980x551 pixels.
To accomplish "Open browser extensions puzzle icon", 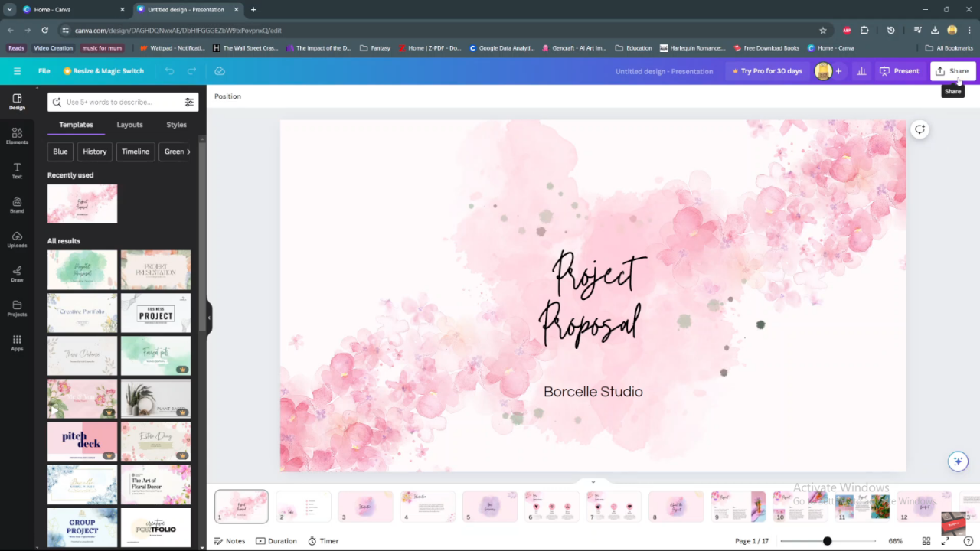I will 864,31.
